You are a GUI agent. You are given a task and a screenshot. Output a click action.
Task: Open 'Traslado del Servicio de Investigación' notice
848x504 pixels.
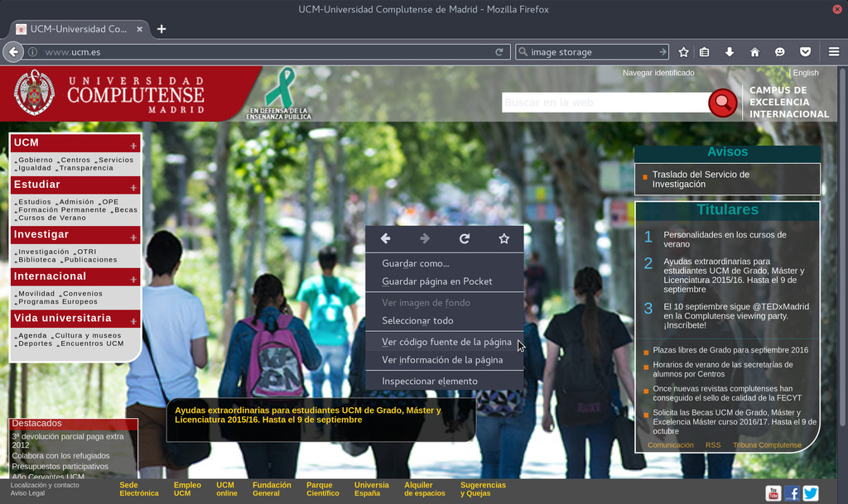coord(701,180)
